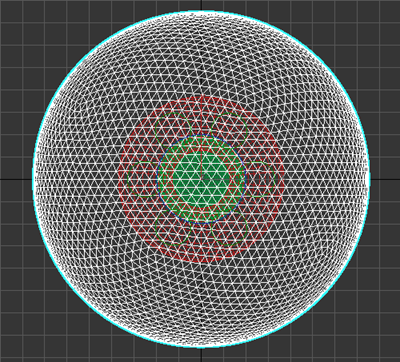Click the black vertical world axis line above the sphere
400x362 pixels.
point(201,5)
